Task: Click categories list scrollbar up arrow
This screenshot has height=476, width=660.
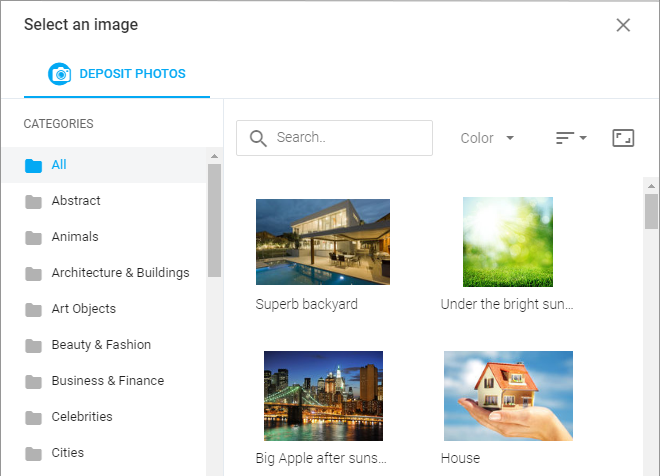Action: (x=214, y=156)
